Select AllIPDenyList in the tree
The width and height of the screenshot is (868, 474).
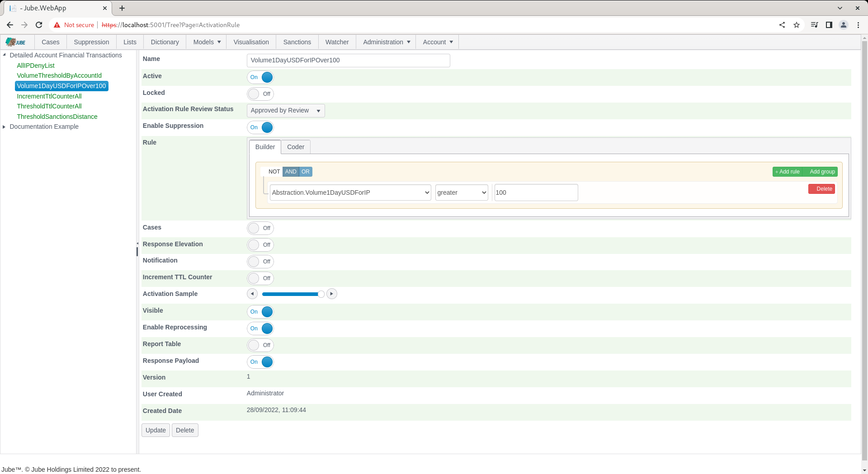point(36,66)
